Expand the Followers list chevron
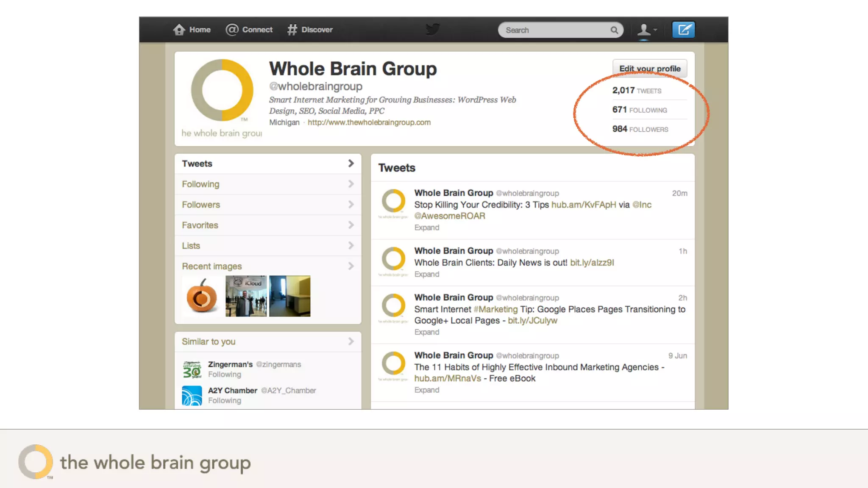This screenshot has width=868, height=488. click(351, 205)
